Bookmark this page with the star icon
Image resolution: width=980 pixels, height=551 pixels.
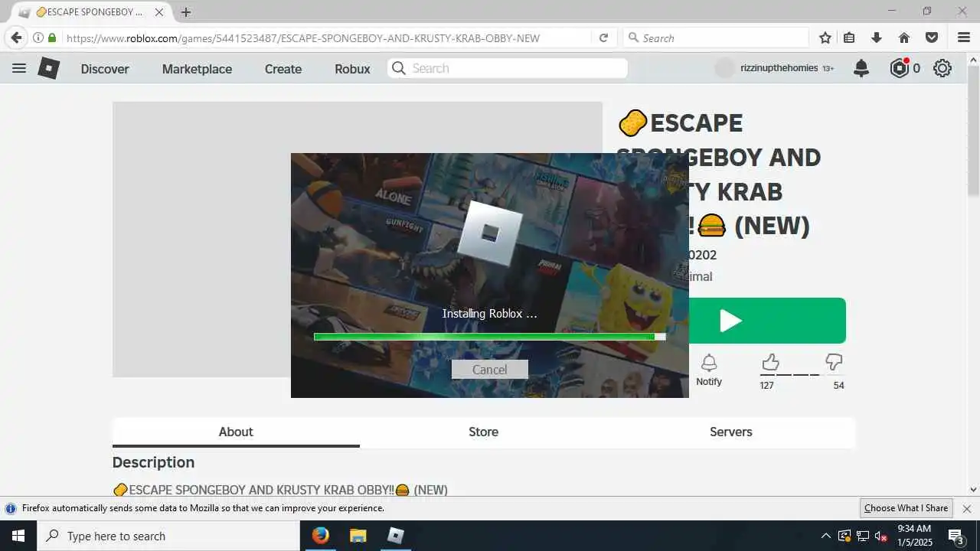825,37
